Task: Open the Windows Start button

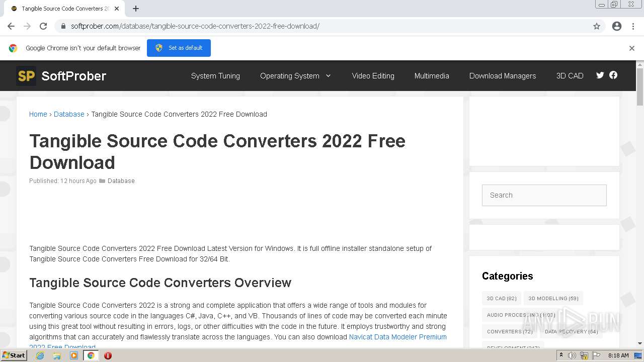Action: click(14, 355)
